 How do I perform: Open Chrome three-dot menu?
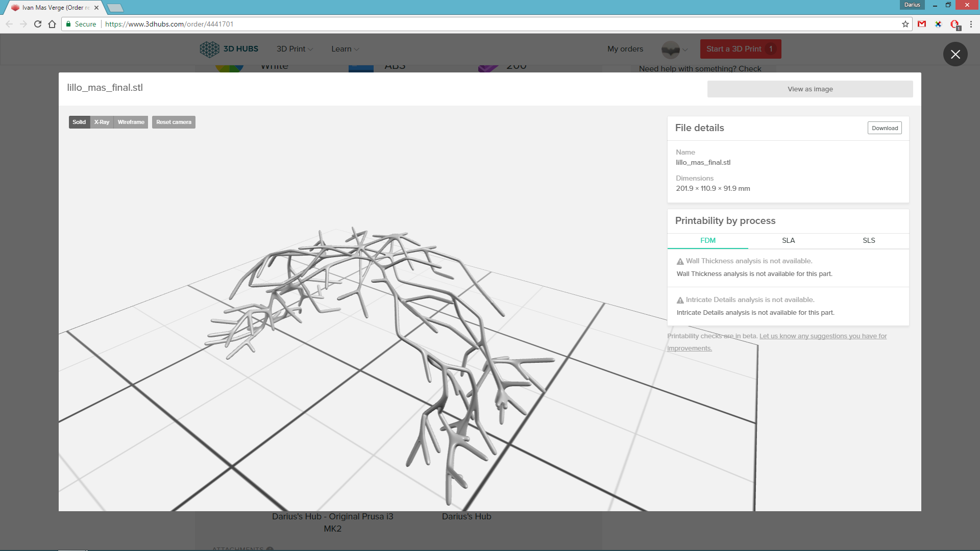(971, 24)
